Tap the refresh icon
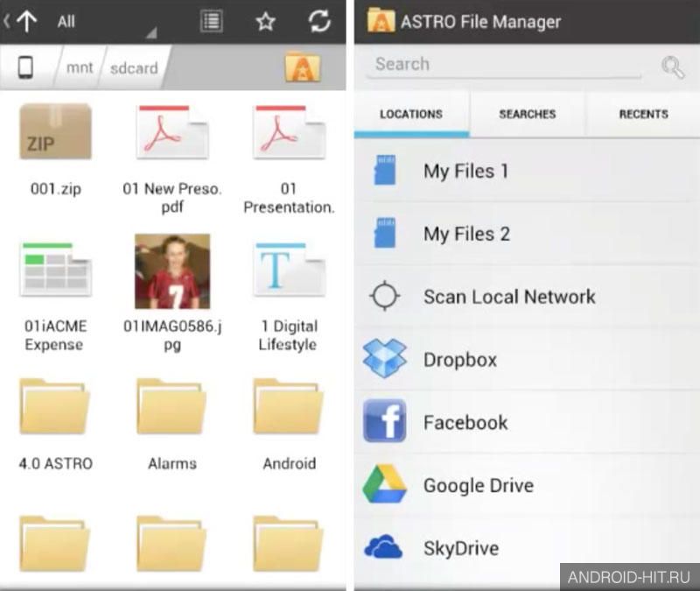This screenshot has width=700, height=591. [319, 21]
